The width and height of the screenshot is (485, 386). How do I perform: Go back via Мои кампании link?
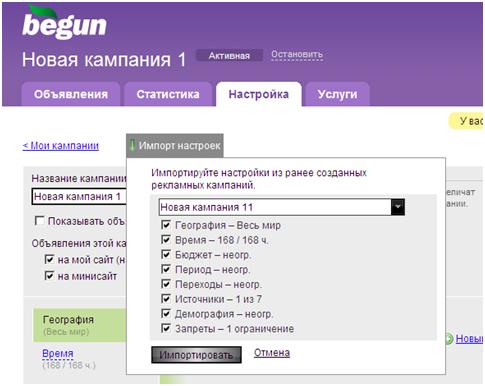[x=61, y=146]
